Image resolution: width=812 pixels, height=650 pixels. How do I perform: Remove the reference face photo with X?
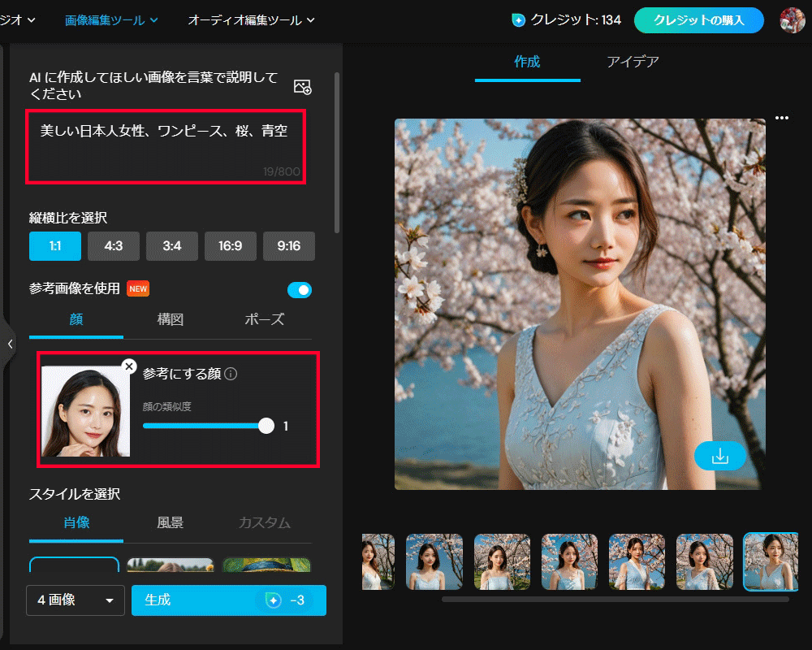click(x=129, y=366)
